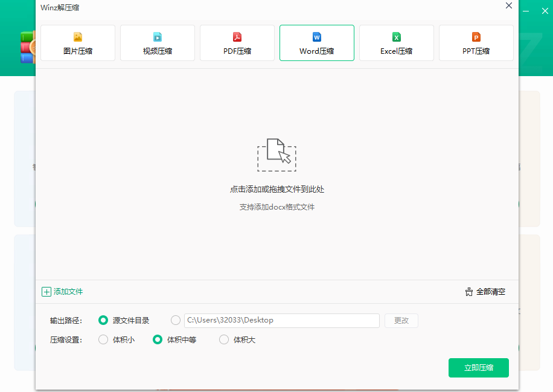Click the red PDF压缩 icon

point(236,36)
